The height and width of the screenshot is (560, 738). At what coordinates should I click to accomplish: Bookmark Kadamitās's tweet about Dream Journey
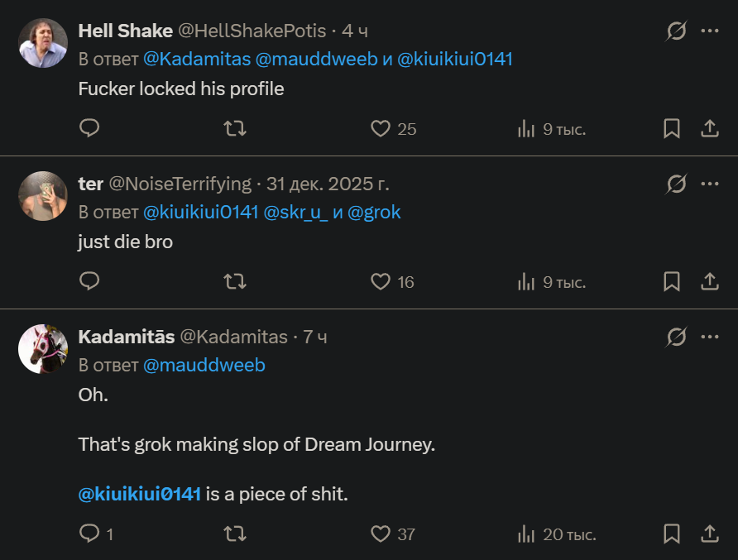click(672, 534)
